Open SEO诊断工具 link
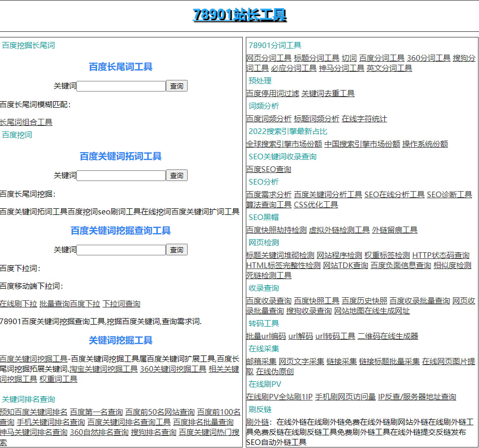 point(449,195)
